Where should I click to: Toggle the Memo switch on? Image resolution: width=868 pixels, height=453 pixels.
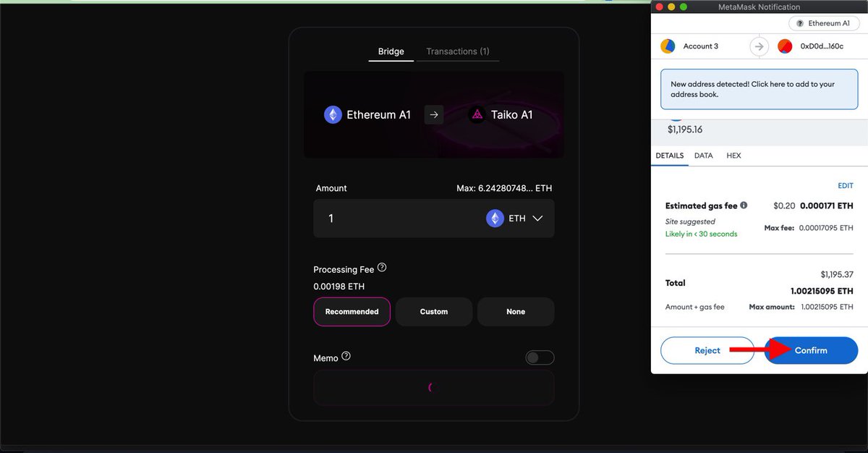[x=540, y=357]
